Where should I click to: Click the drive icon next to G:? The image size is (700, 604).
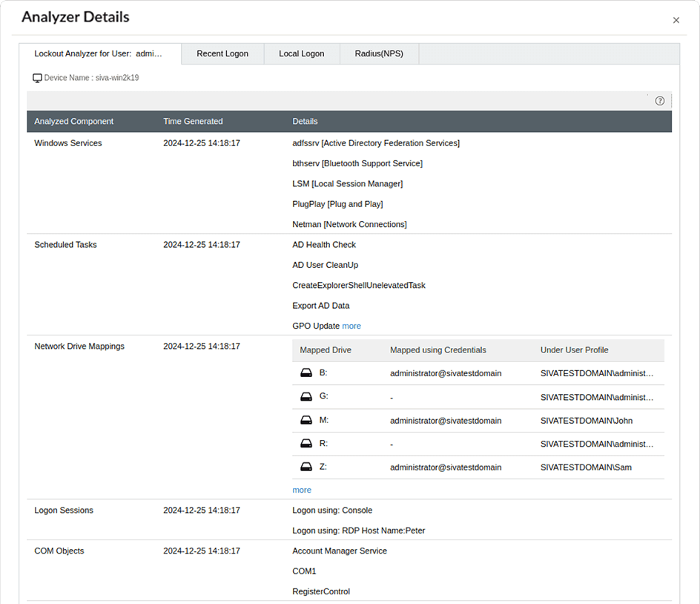[306, 396]
